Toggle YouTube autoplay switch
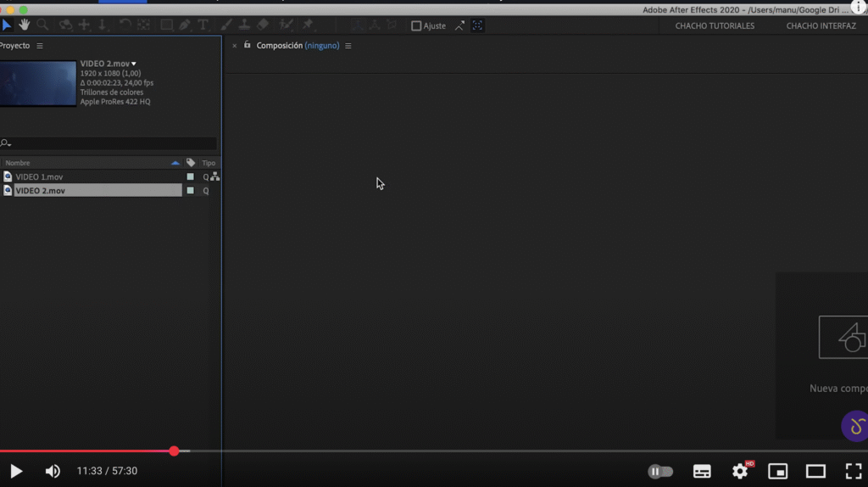 click(x=660, y=472)
